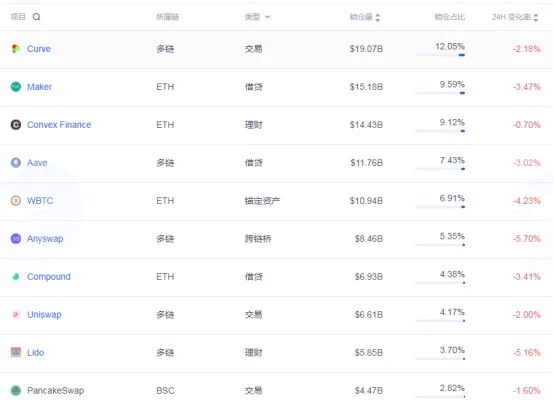Click the -3.47% change for Maker
The height and width of the screenshot is (406, 554).
pos(526,87)
